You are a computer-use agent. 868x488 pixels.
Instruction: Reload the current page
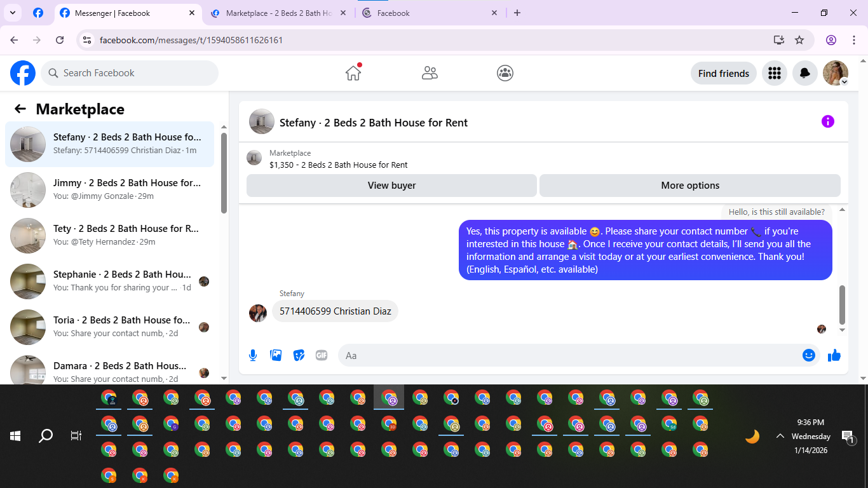tap(60, 40)
